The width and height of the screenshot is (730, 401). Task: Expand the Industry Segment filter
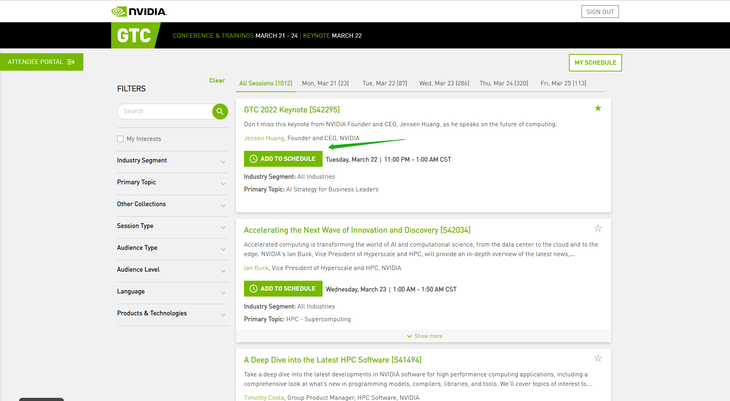pyautogui.click(x=172, y=161)
